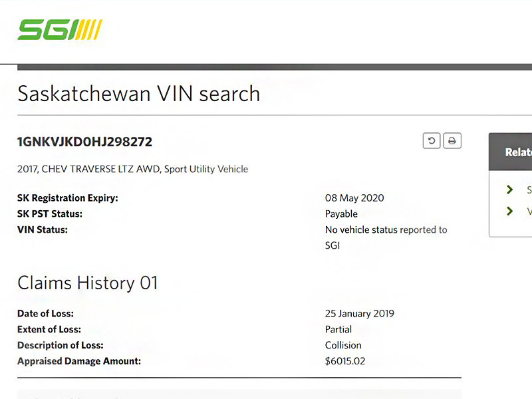Select the VIN 1GNKVJKD0HJ298272 text

[85, 142]
